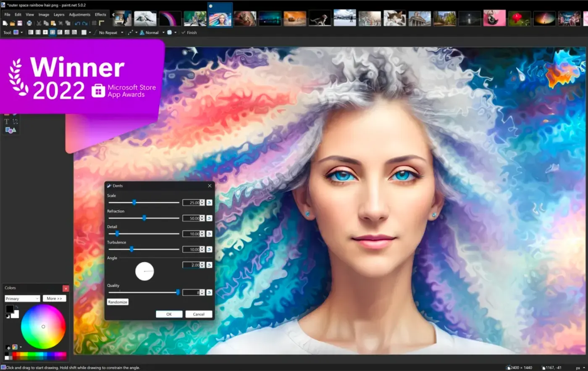Open the Effects menu
The image size is (588, 371).
click(x=100, y=14)
